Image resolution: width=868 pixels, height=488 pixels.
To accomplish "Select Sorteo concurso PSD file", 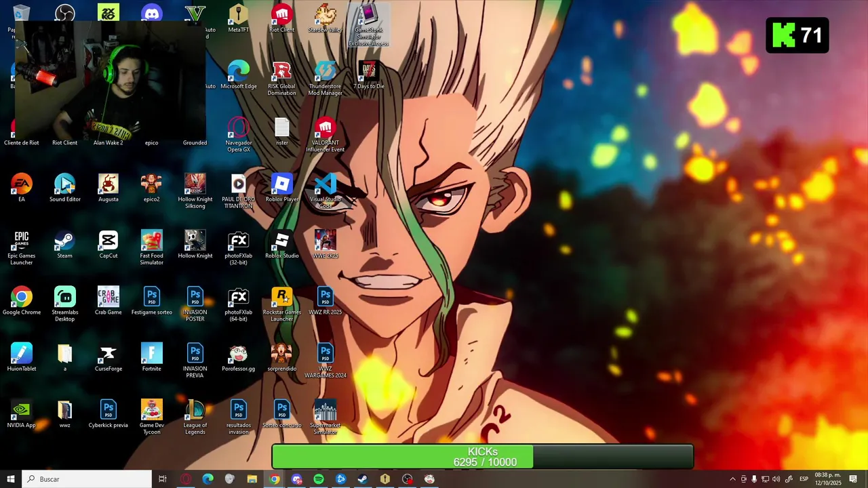I will point(281,414).
